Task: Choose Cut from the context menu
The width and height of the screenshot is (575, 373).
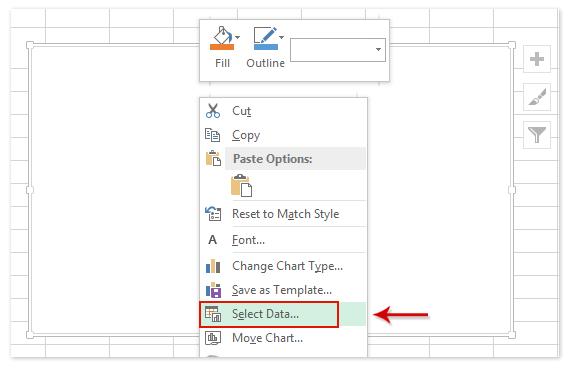Action: coord(283,111)
